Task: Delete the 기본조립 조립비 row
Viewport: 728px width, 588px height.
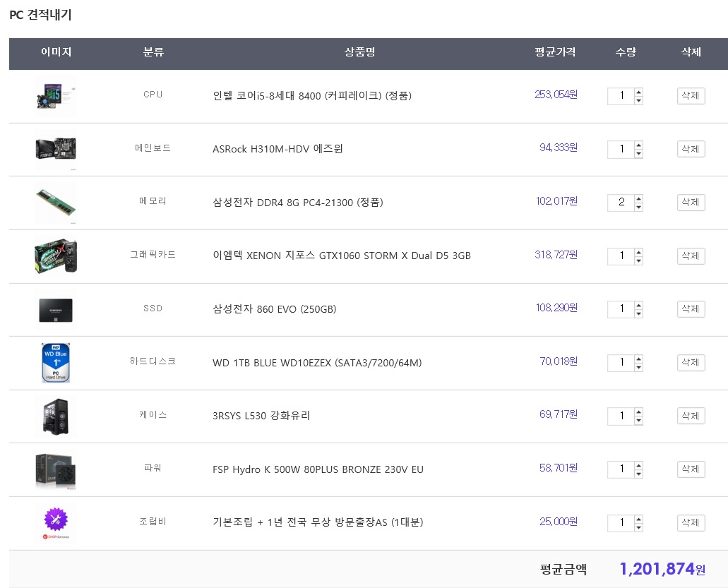Action: 691,523
